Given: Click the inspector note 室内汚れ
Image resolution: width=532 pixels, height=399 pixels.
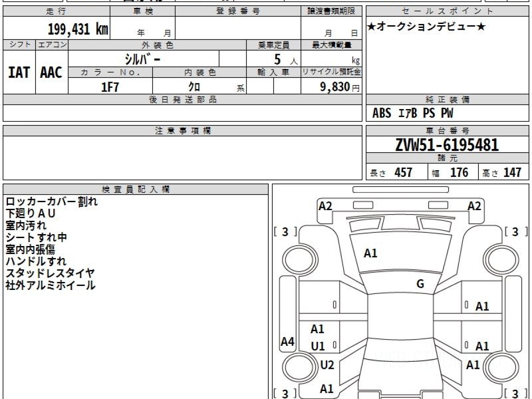Looking at the screenshot, I should point(26,226).
